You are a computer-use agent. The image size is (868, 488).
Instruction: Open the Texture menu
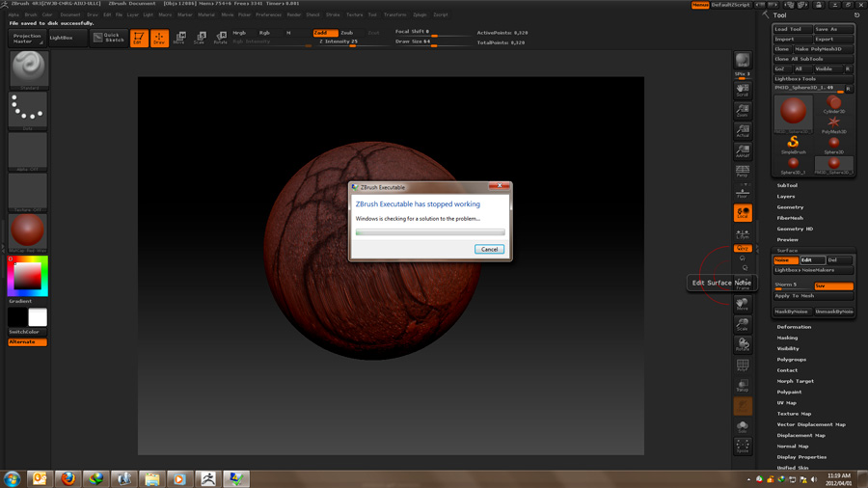pos(354,14)
